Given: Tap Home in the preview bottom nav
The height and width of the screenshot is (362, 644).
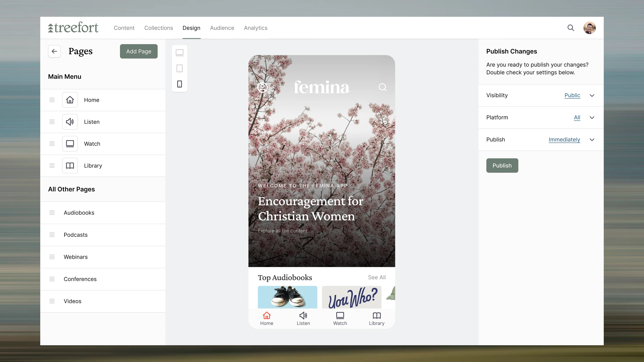Looking at the screenshot, I should tap(266, 319).
